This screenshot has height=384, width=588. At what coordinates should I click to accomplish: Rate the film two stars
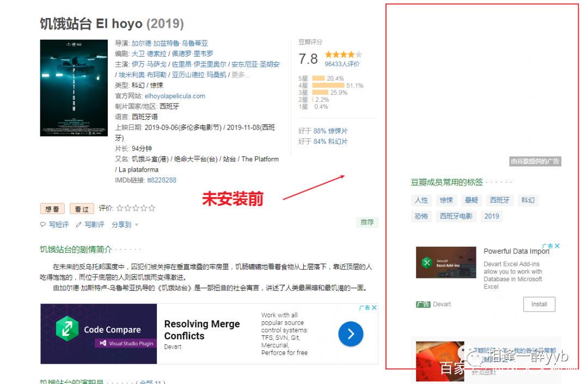pos(128,208)
